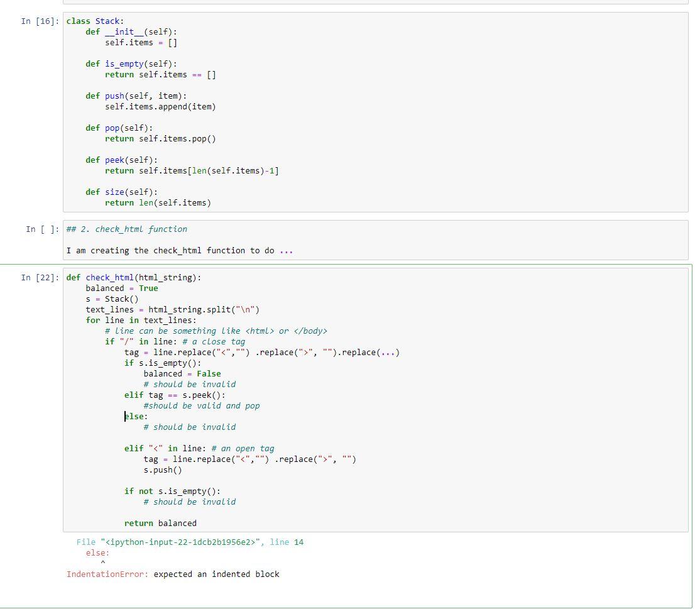Click the 'def peek(self):' line
The image size is (700, 609).
[121, 160]
